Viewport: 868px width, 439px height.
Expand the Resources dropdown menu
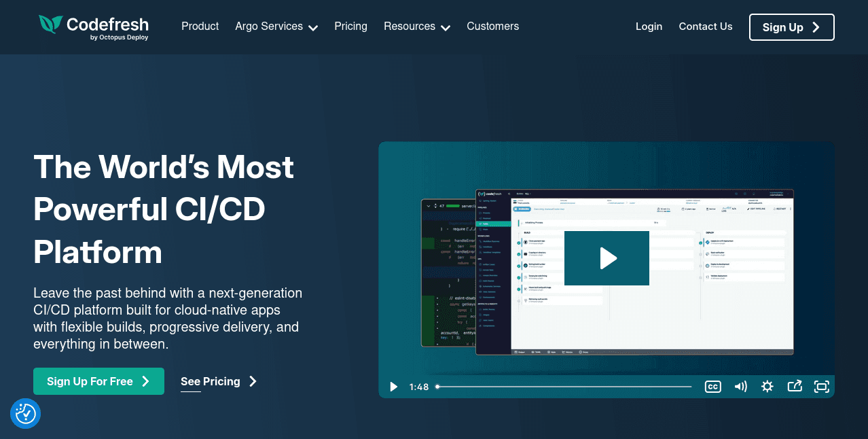coord(417,27)
